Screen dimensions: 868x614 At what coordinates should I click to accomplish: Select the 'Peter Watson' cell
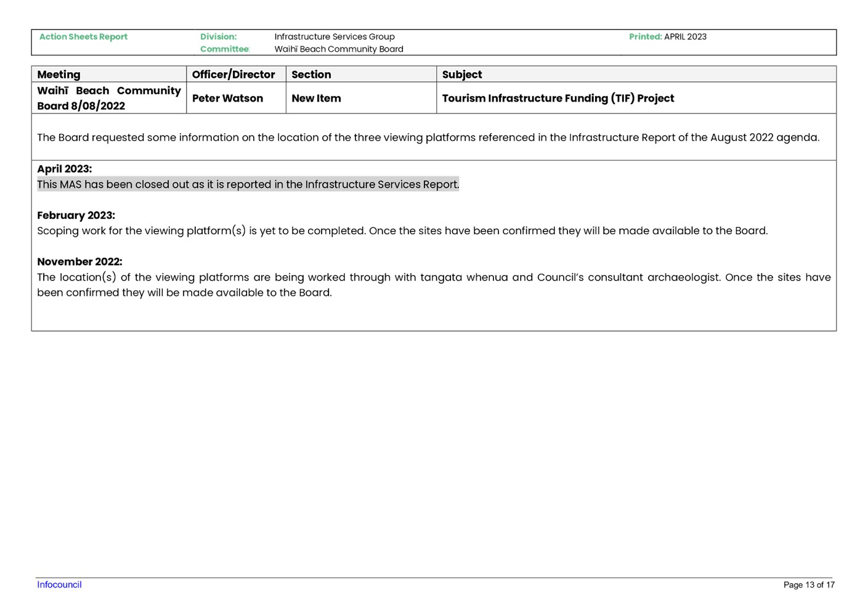tap(237, 98)
